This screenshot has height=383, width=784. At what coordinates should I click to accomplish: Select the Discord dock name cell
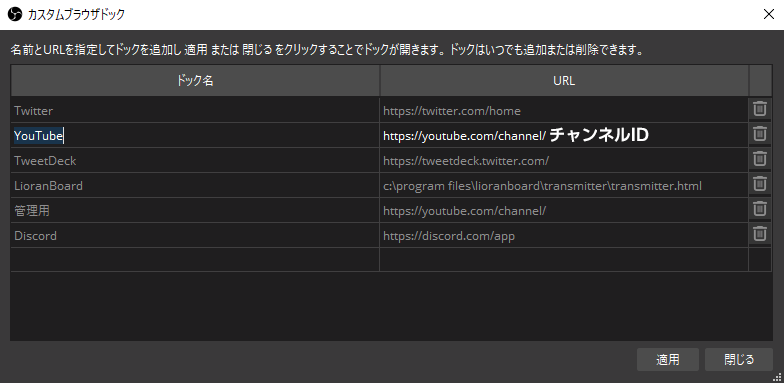tap(195, 235)
